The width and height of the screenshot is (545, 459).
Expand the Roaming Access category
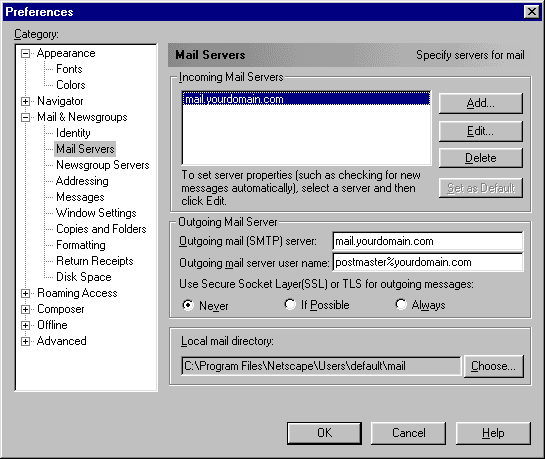click(x=25, y=294)
